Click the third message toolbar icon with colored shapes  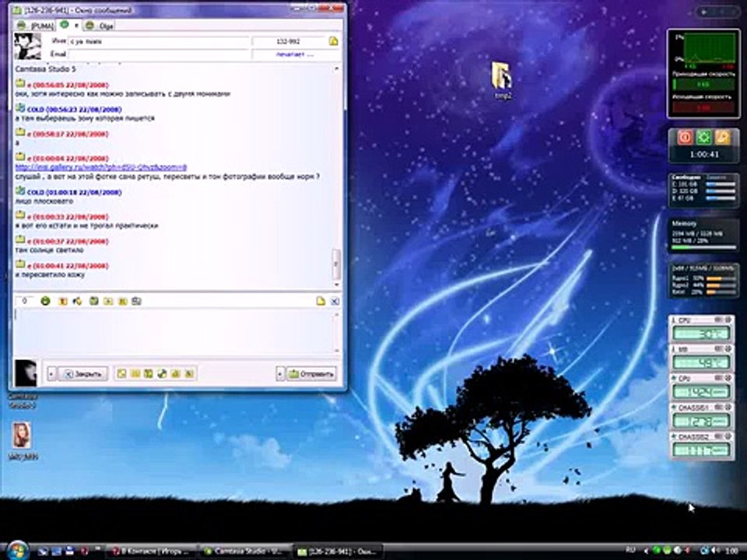pyautogui.click(x=77, y=301)
